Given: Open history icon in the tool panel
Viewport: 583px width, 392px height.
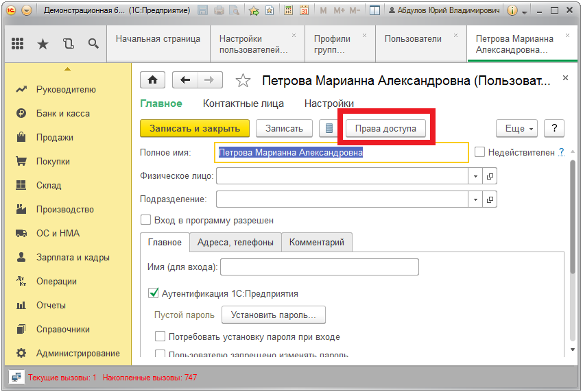Looking at the screenshot, I should [68, 44].
